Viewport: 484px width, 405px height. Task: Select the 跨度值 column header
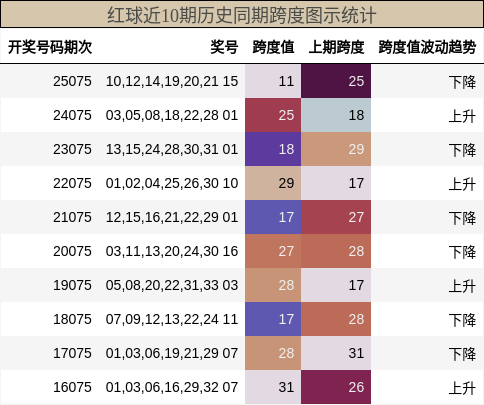click(273, 47)
